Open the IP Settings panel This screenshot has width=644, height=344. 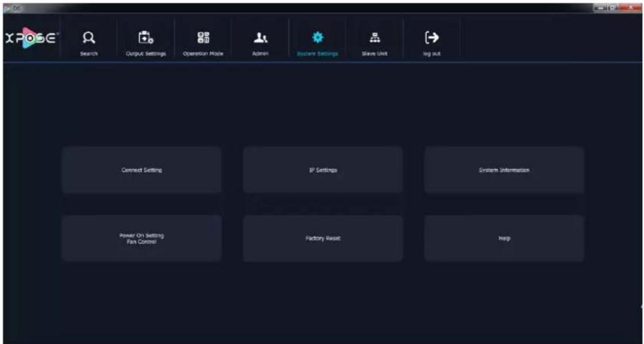[323, 170]
